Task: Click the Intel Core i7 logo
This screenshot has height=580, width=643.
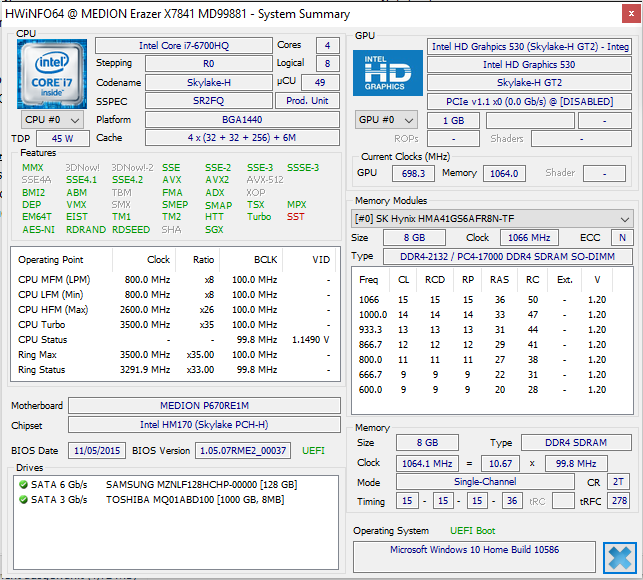Action: coord(52,74)
